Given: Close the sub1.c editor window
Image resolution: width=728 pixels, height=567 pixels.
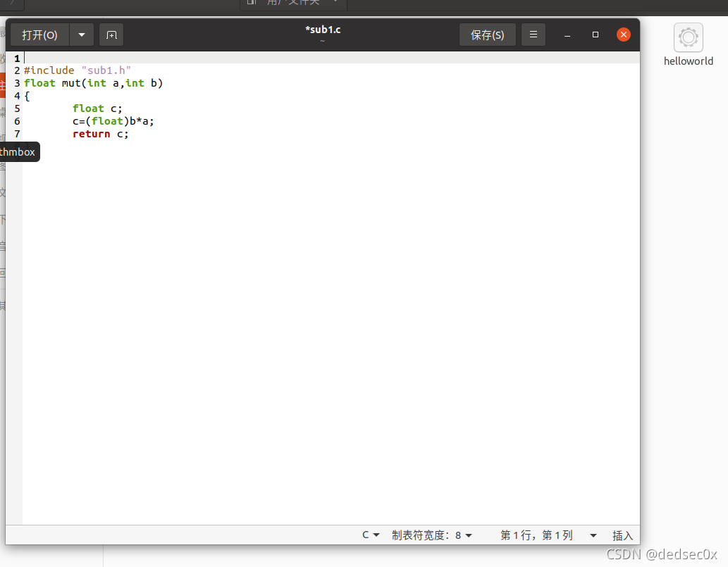Looking at the screenshot, I should 624,35.
